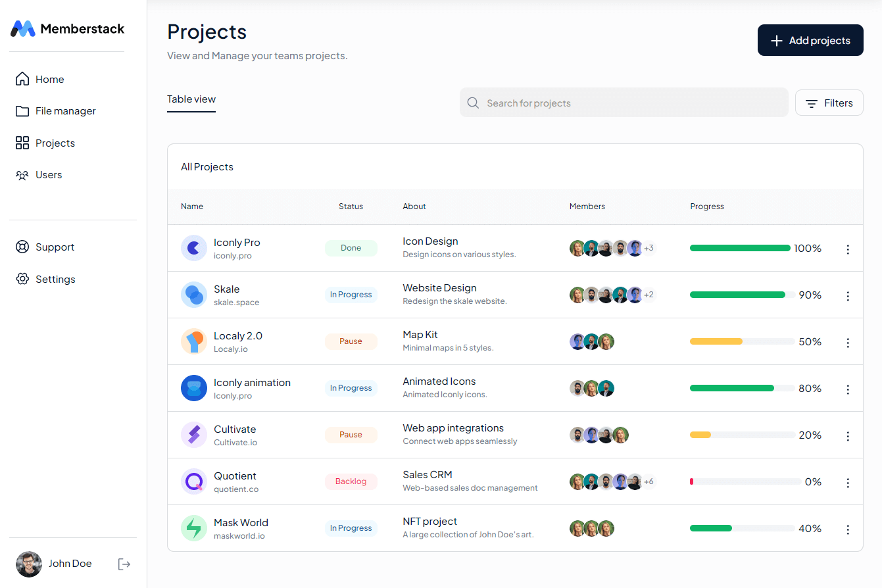
Task: Open the File manager icon
Action: pyautogui.click(x=22, y=110)
